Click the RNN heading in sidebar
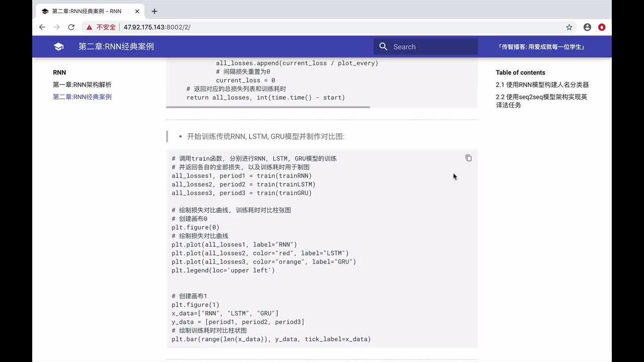Image resolution: width=644 pixels, height=362 pixels. click(59, 72)
